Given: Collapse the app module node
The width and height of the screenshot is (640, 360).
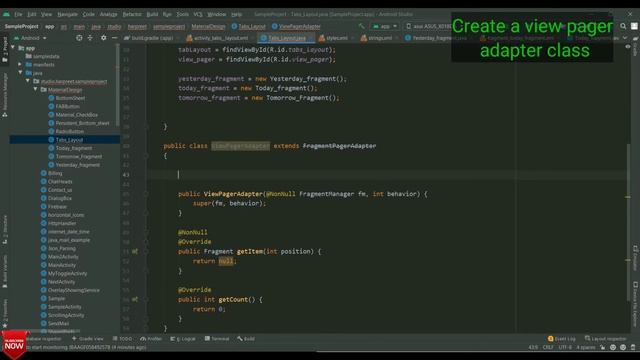Looking at the screenshot, I should [13, 48].
